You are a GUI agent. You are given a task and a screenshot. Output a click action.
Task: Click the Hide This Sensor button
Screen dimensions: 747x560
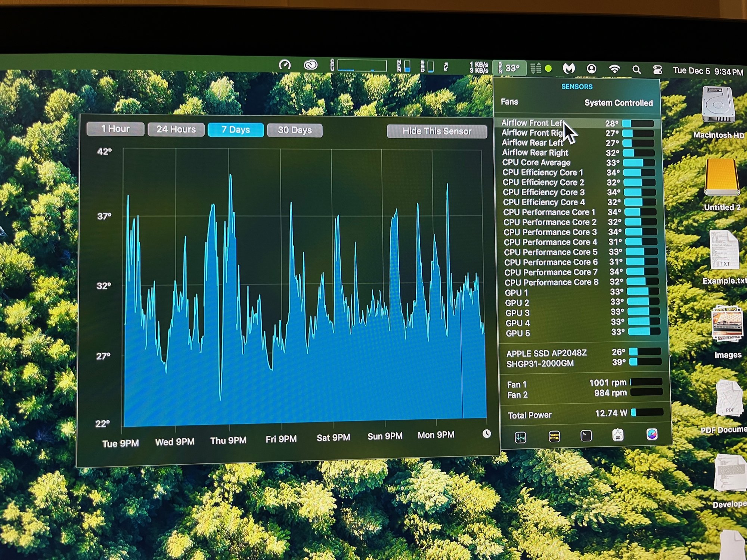click(x=437, y=131)
